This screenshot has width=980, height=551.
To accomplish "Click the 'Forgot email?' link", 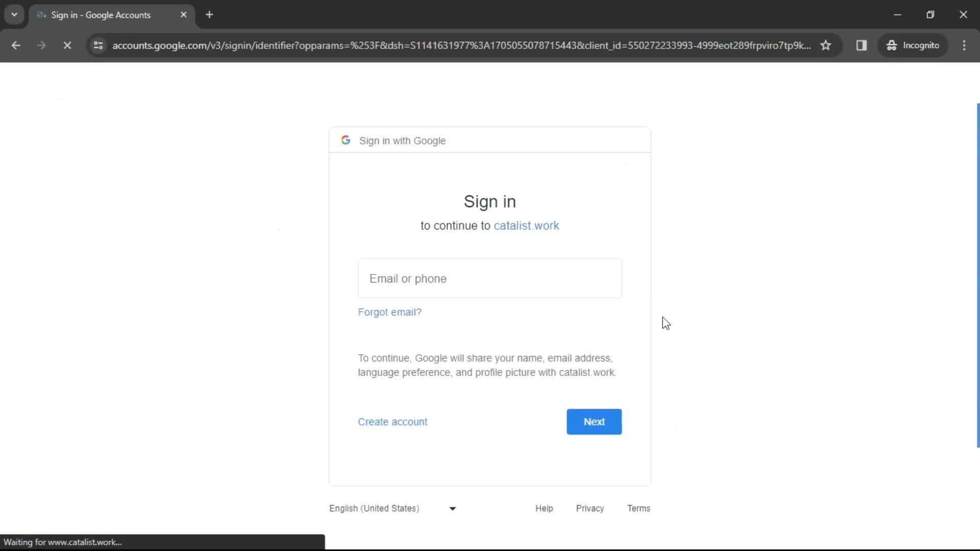I will pyautogui.click(x=390, y=312).
